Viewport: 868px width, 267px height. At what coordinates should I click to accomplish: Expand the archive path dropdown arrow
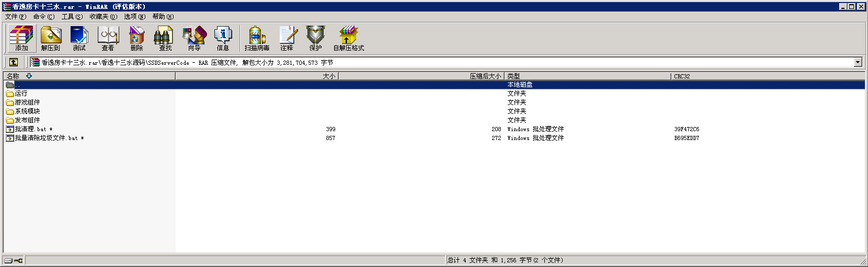coord(858,62)
